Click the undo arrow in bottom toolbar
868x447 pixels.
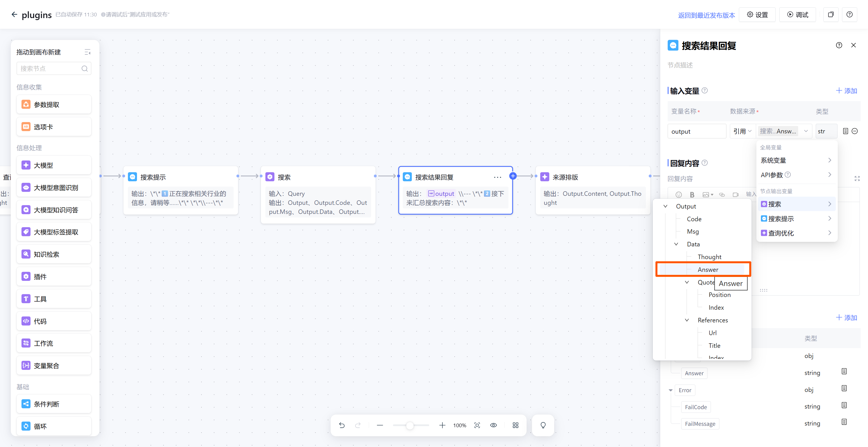pyautogui.click(x=342, y=425)
